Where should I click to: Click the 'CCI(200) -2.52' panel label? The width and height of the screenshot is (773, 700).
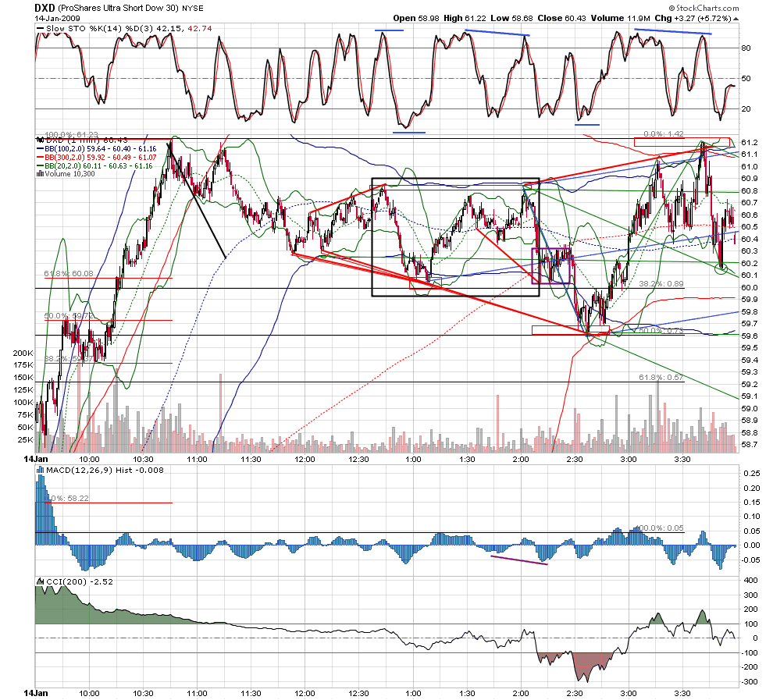[x=80, y=582]
